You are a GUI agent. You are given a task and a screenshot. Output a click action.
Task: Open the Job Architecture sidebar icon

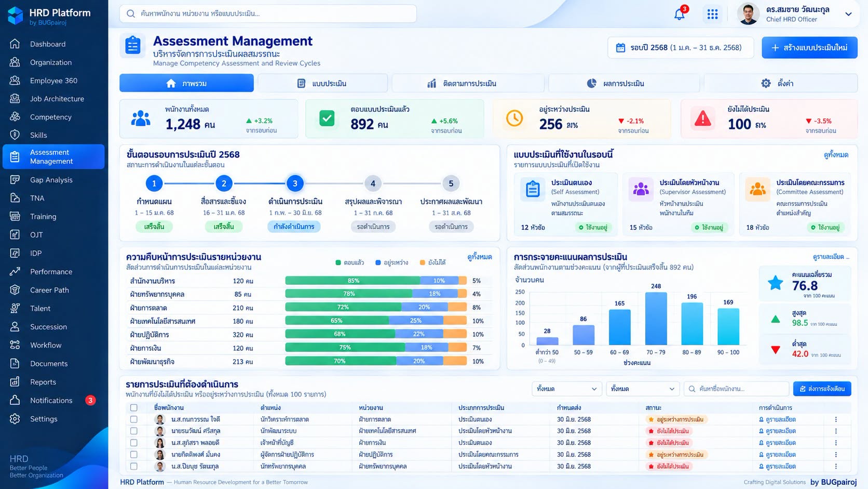click(15, 98)
